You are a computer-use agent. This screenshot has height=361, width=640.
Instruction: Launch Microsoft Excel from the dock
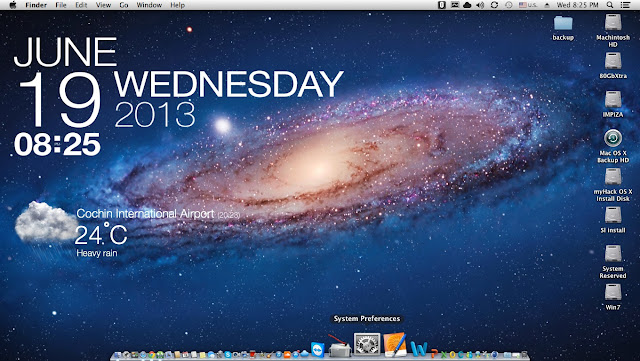(x=444, y=354)
